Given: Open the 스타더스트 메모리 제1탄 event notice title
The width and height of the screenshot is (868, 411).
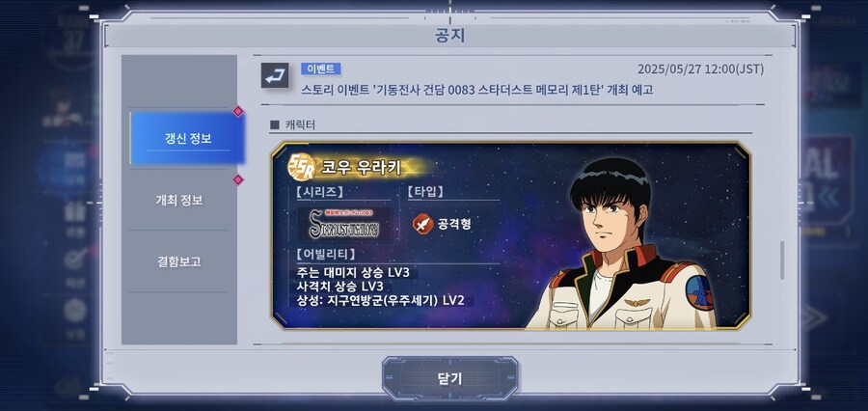Looking at the screenshot, I should pos(477,90).
